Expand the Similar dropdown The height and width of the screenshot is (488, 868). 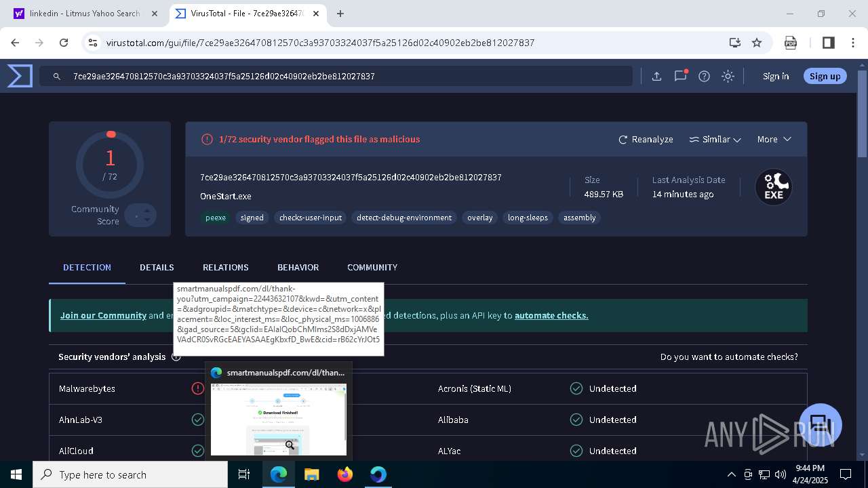coord(715,139)
